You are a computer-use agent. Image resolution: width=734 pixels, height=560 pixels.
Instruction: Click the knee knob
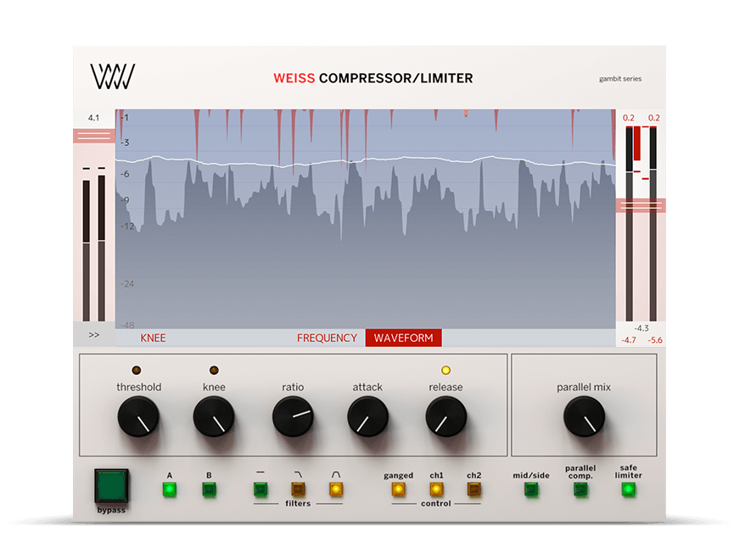coord(214,417)
